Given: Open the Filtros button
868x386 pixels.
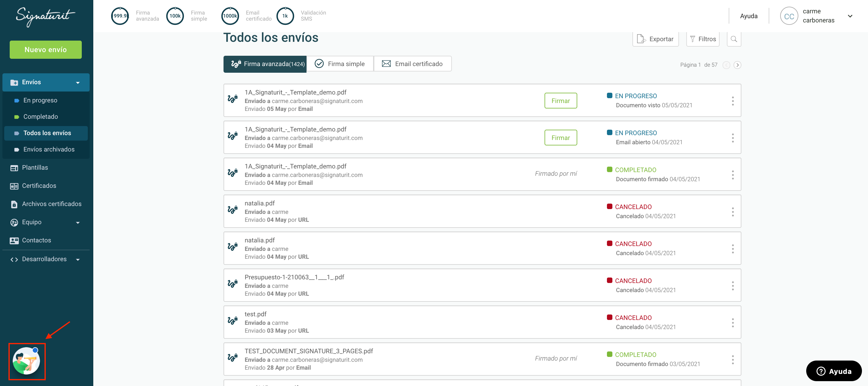Looking at the screenshot, I should (703, 39).
